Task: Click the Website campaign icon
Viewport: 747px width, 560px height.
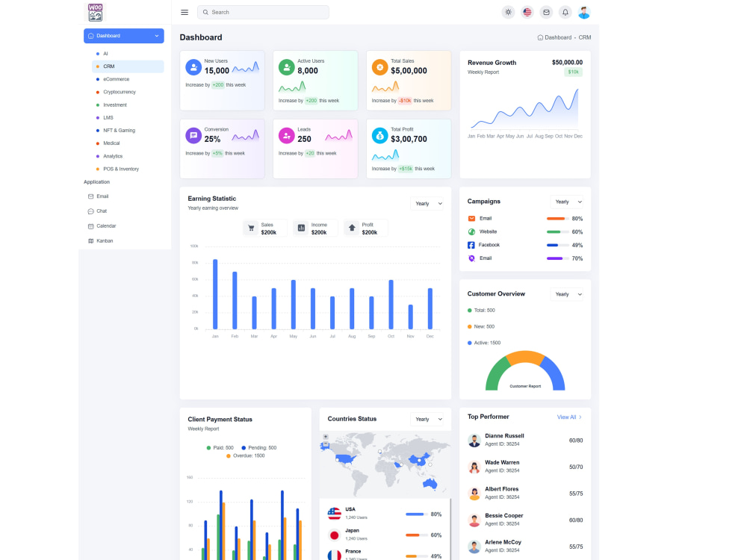Action: (x=471, y=232)
